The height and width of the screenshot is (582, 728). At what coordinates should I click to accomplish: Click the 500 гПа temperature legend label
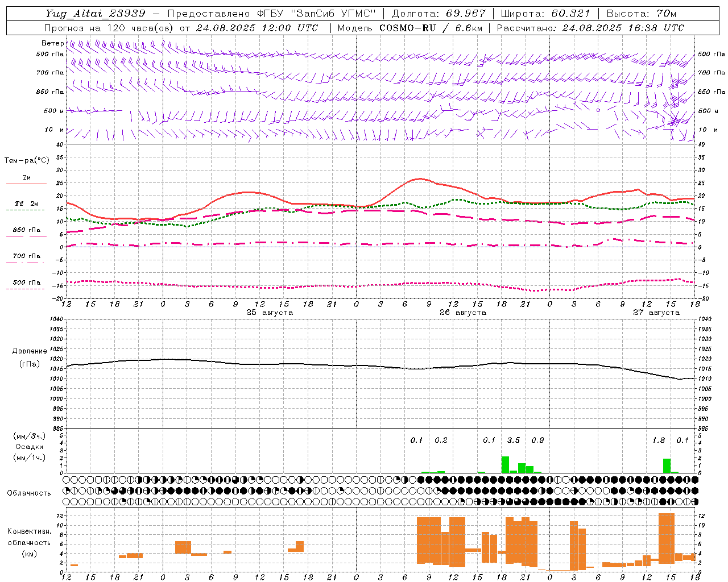pos(27,282)
